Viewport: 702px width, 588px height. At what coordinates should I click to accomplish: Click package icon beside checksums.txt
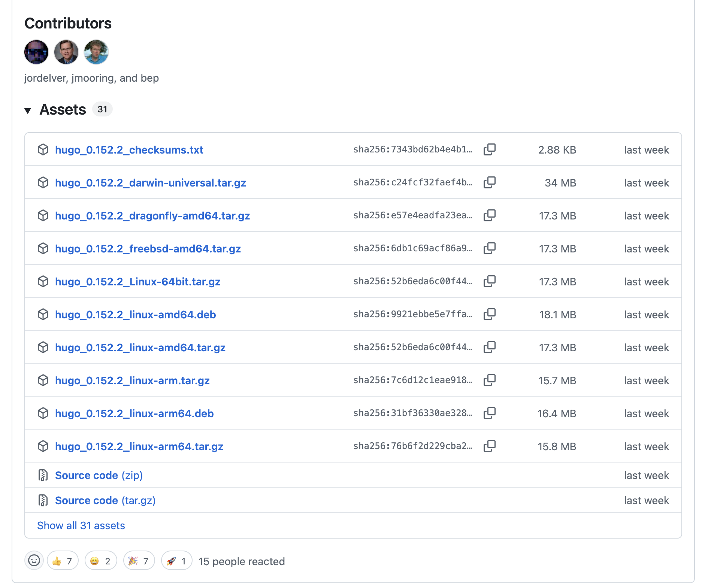pos(43,149)
